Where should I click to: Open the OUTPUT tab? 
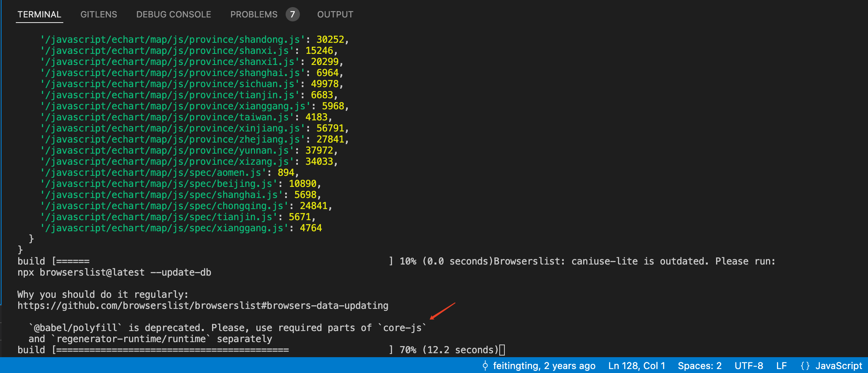(335, 15)
